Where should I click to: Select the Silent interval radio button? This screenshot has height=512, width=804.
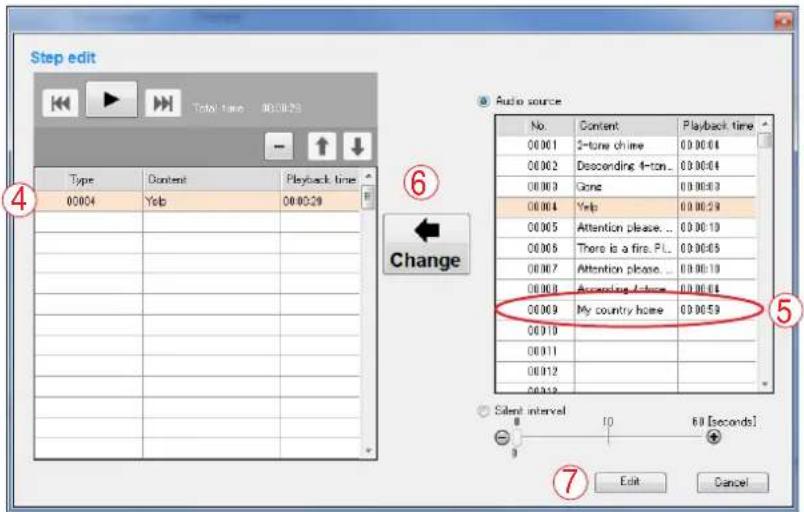[483, 411]
